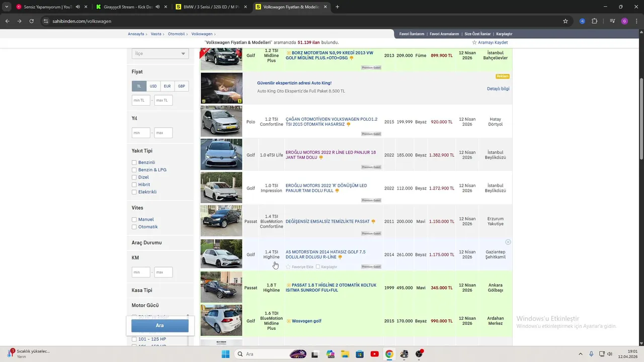Image resolution: width=644 pixels, height=362 pixels.
Task: Check the 101 - 125 HP engine power
Action: pyautogui.click(x=134, y=339)
